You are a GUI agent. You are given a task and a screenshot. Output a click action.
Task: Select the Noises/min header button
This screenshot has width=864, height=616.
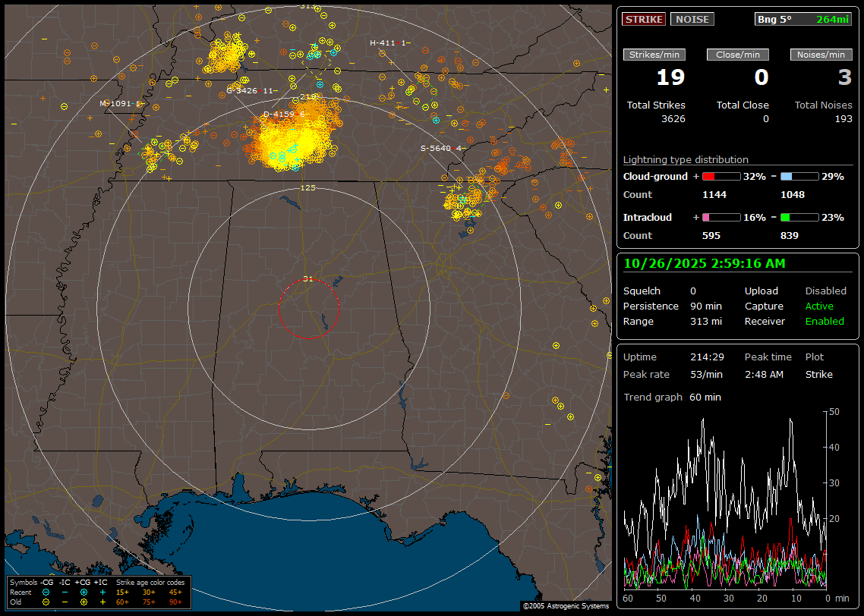(821, 55)
